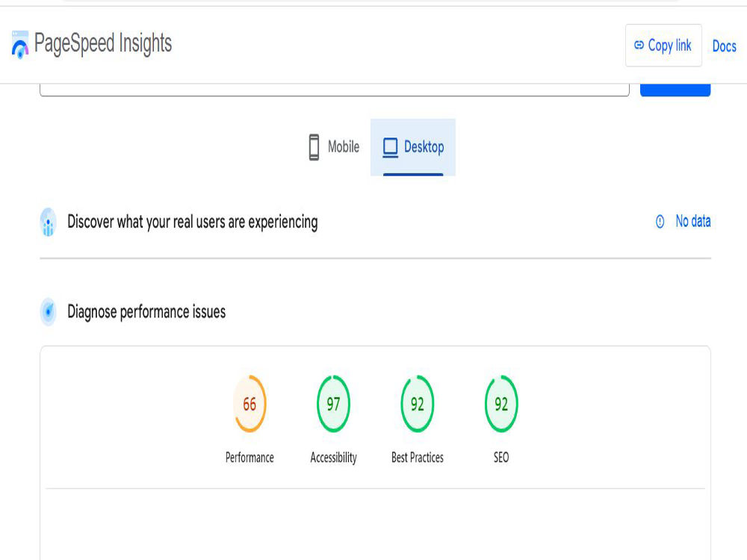Open the Docs link

coord(724,46)
